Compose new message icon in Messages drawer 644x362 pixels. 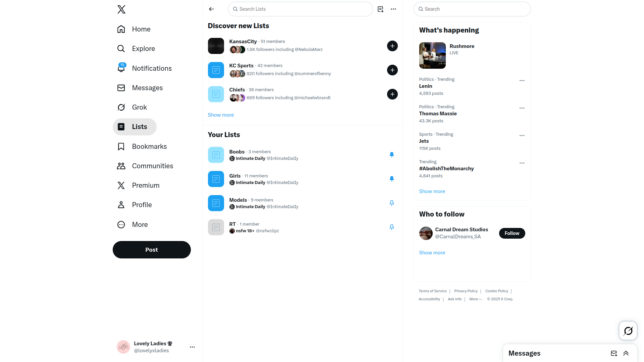pyautogui.click(x=614, y=353)
